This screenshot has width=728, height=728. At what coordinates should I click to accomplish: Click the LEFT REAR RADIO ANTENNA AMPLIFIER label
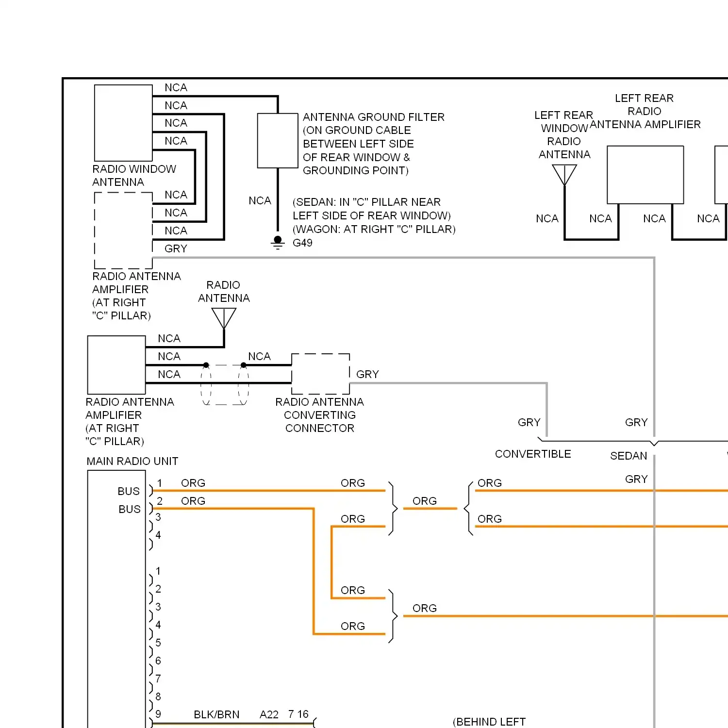(x=645, y=111)
